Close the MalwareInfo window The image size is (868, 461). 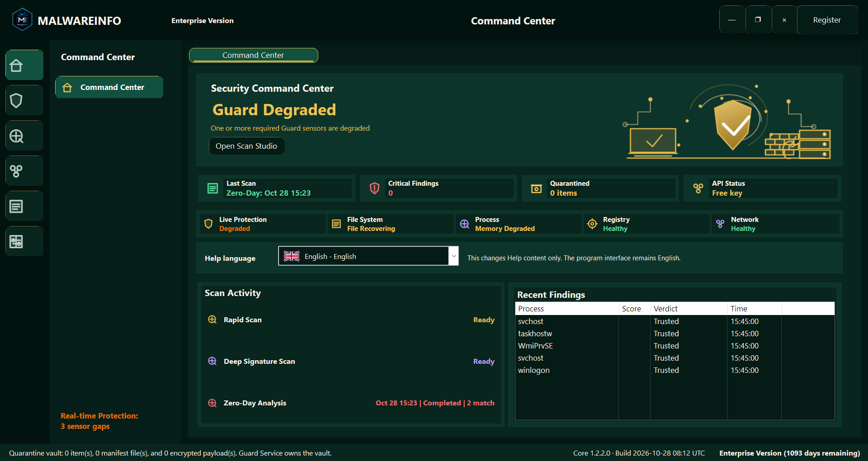[784, 20]
